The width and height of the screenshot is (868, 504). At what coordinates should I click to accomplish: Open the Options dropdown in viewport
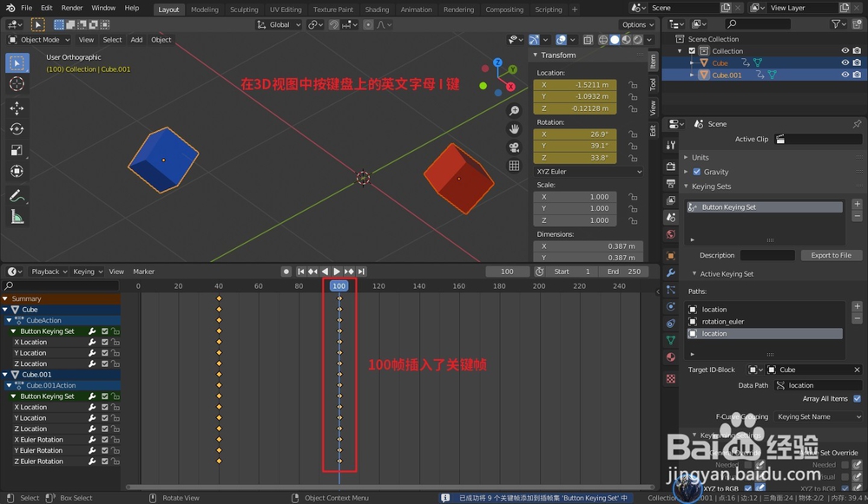pyautogui.click(x=638, y=24)
